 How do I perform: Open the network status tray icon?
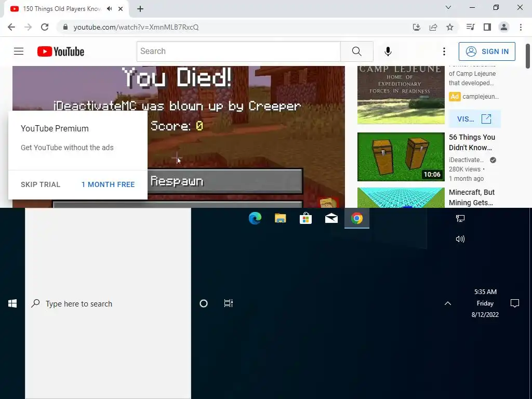tap(460, 219)
